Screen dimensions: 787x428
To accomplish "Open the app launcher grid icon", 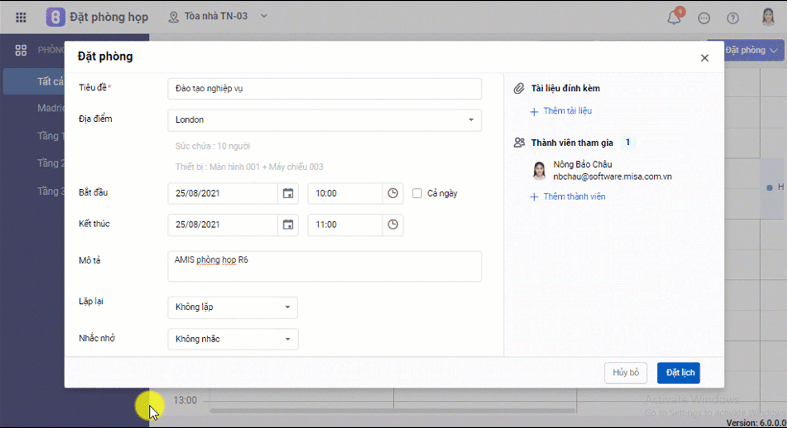I will pos(21,18).
